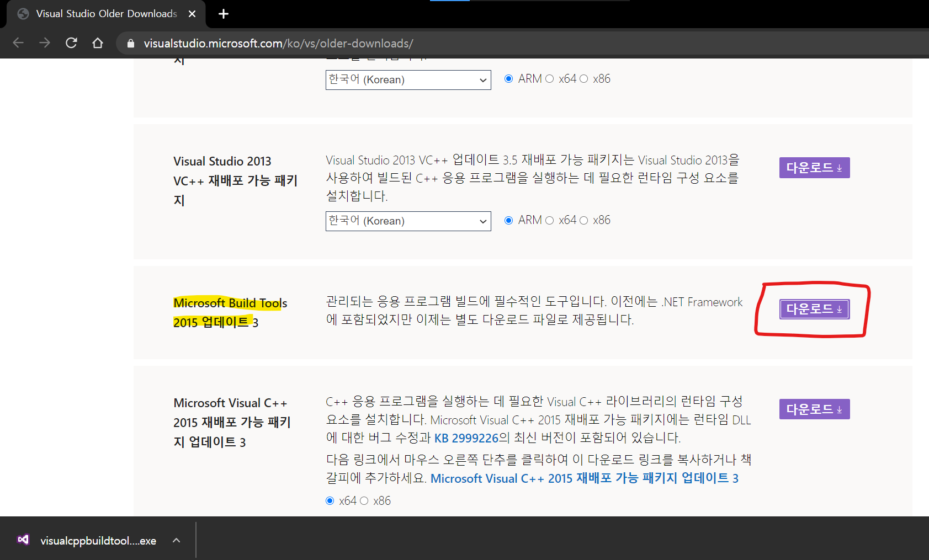
Task: Download Visual C++ 2015 redistributable Update 3
Action: point(814,409)
